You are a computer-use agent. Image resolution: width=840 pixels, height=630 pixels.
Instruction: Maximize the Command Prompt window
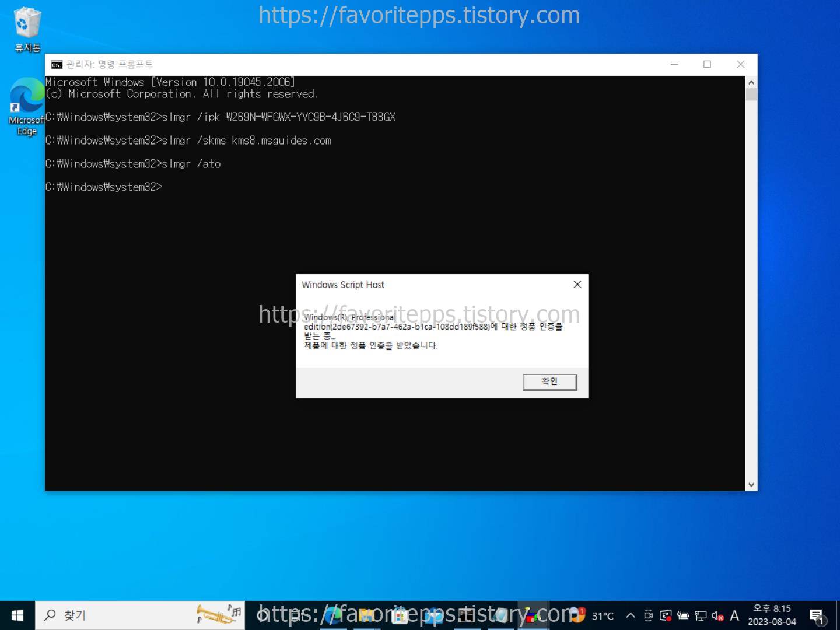pos(707,64)
